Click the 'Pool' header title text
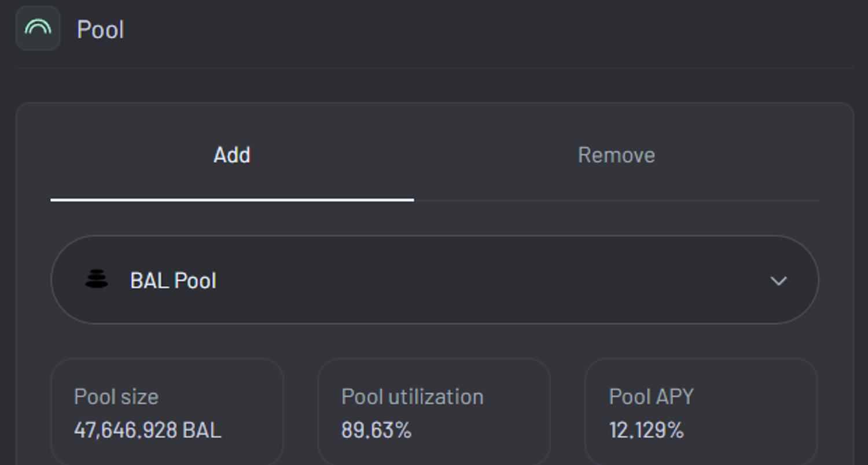This screenshot has width=868, height=465. click(100, 29)
